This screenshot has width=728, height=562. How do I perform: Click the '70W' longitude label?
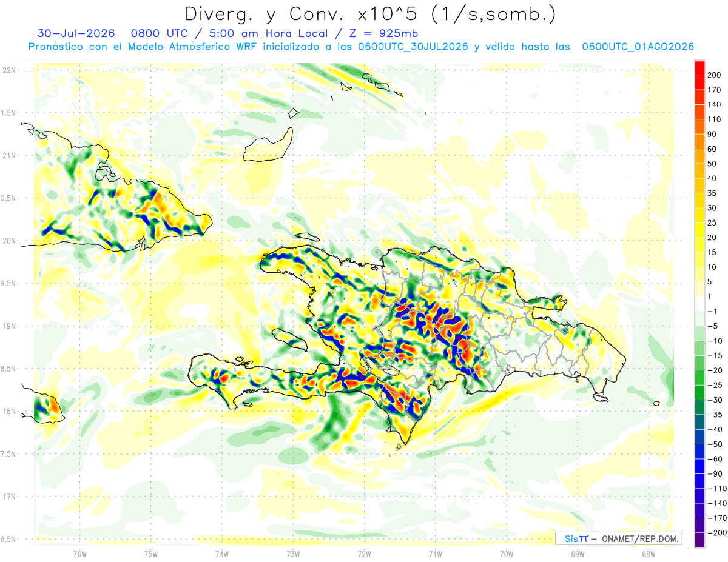(507, 554)
